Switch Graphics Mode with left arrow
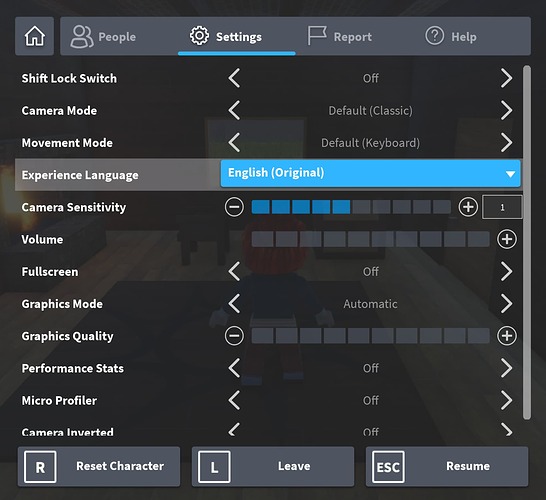Image resolution: width=546 pixels, height=500 pixels. point(234,304)
